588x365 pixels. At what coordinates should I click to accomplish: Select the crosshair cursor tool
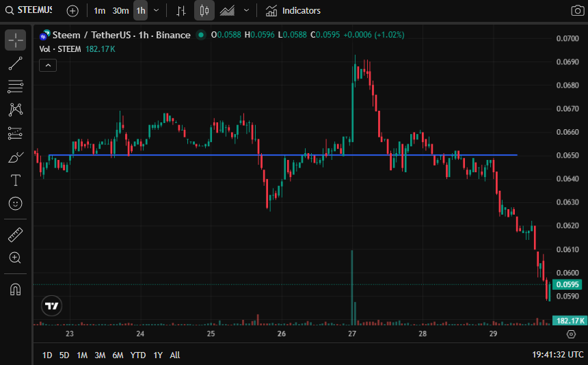coord(15,40)
